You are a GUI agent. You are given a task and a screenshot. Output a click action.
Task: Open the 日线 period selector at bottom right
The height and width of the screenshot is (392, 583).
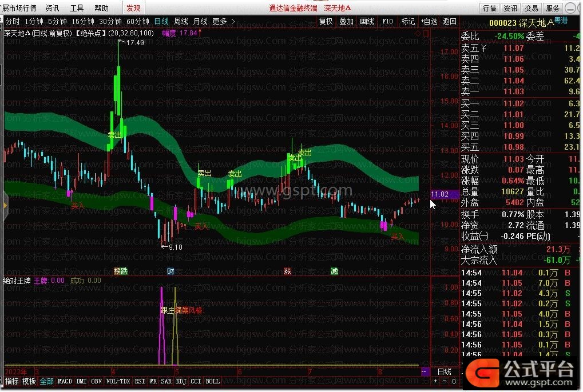(x=445, y=371)
